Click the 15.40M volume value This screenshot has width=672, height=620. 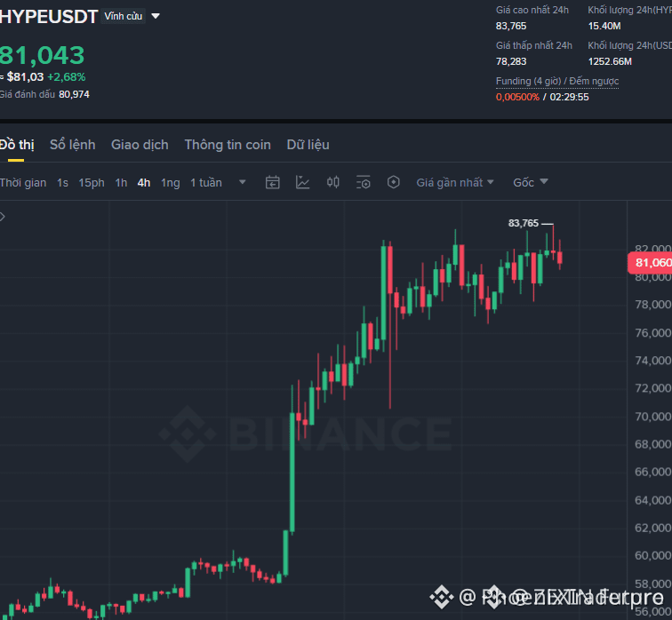[604, 26]
